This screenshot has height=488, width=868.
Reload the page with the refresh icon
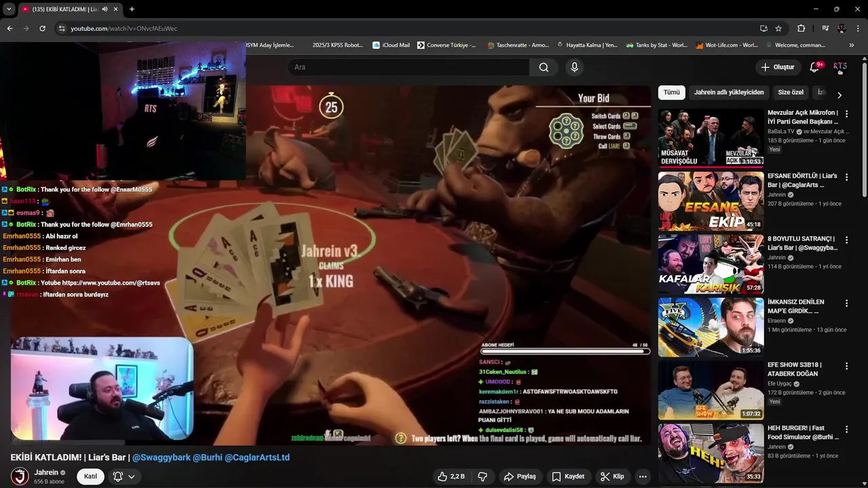(x=42, y=28)
